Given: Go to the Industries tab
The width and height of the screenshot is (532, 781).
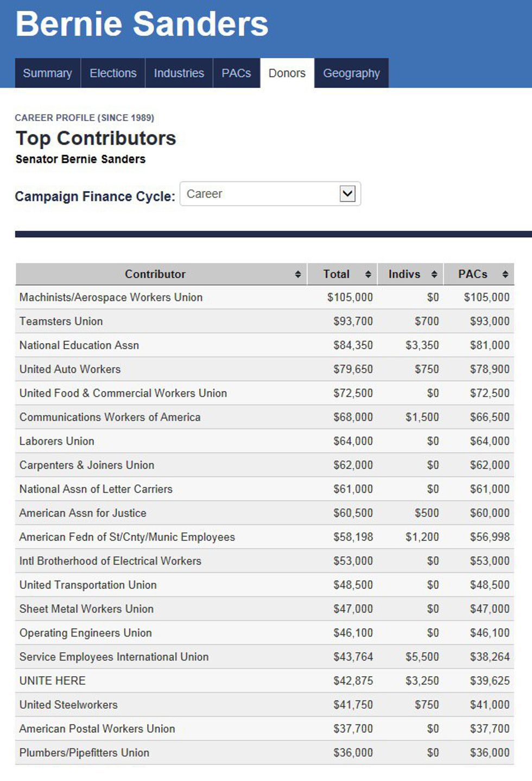Looking at the screenshot, I should [x=179, y=73].
